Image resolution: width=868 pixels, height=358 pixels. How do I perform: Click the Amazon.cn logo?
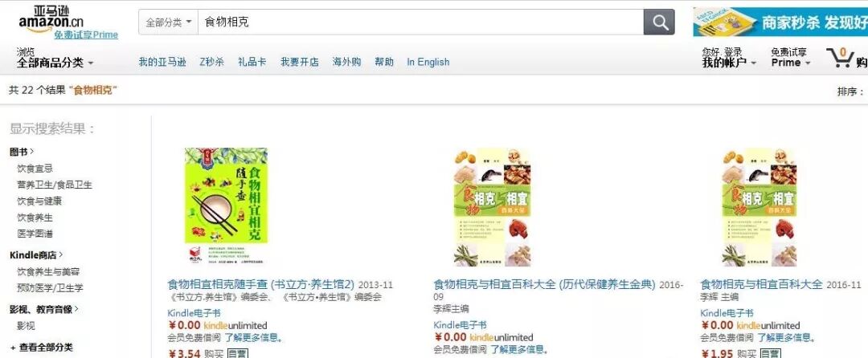51,18
